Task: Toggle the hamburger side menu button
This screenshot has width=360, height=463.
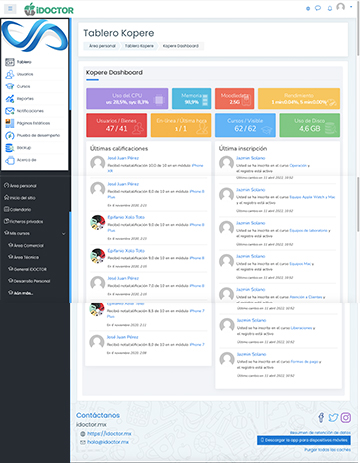Action: [10, 9]
